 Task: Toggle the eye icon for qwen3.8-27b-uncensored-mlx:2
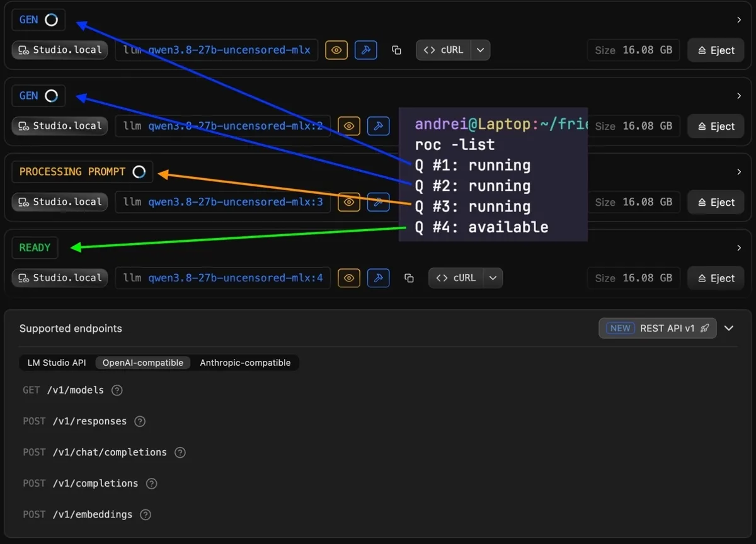click(x=349, y=126)
